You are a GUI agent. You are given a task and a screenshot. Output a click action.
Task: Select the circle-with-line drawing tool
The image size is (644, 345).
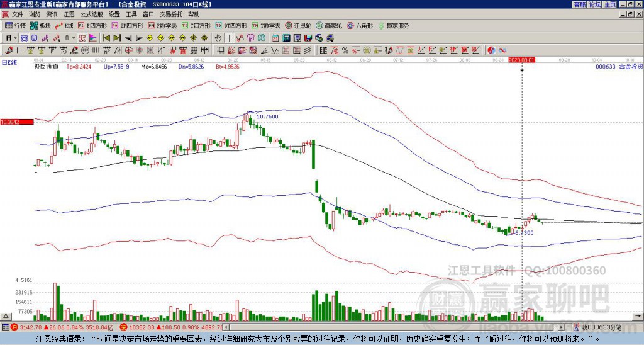pos(86,50)
